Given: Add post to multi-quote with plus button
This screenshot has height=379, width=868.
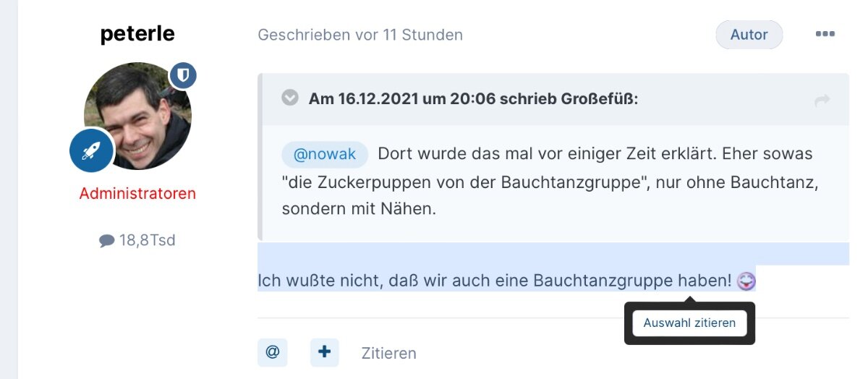Looking at the screenshot, I should [x=324, y=352].
